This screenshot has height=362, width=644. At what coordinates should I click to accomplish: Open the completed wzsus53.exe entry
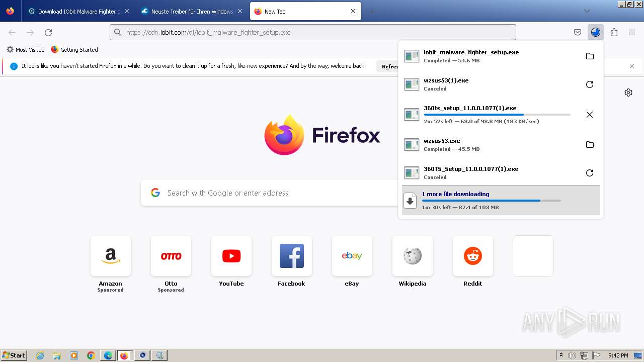tap(491, 145)
